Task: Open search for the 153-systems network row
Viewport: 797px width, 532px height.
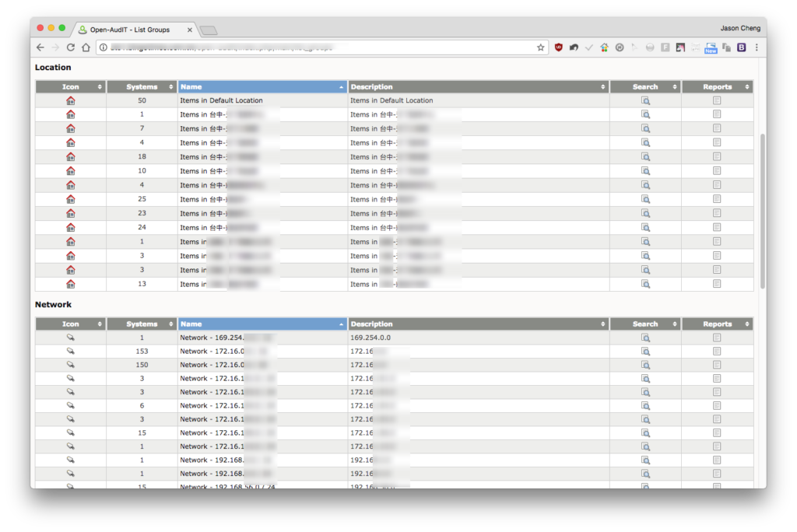Action: [x=645, y=351]
